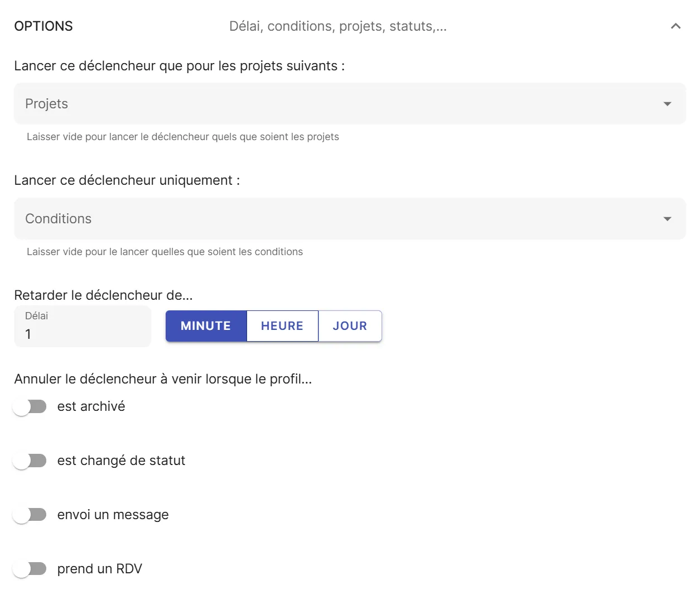Click the 'est changé de statut' label
The image size is (700, 604).
(x=121, y=461)
